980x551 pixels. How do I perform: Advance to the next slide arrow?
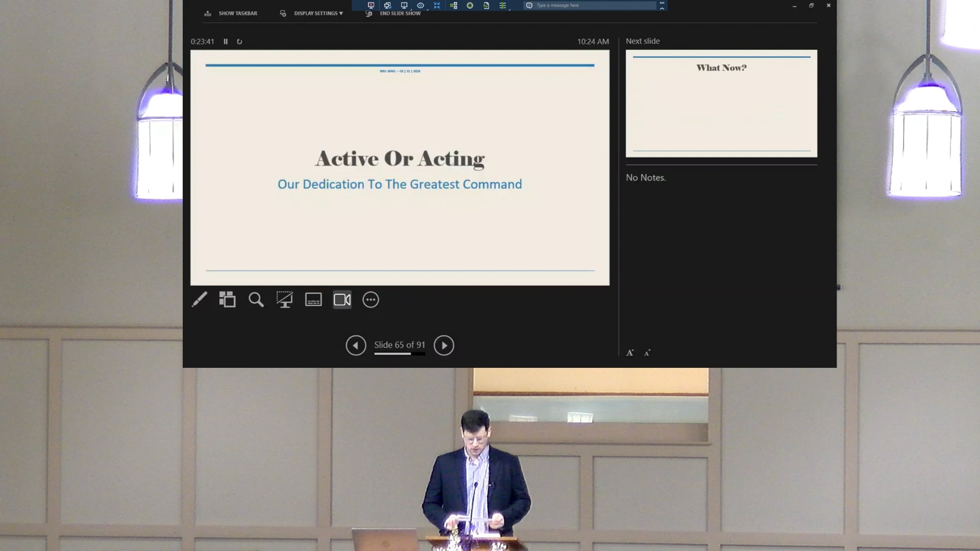pyautogui.click(x=444, y=346)
